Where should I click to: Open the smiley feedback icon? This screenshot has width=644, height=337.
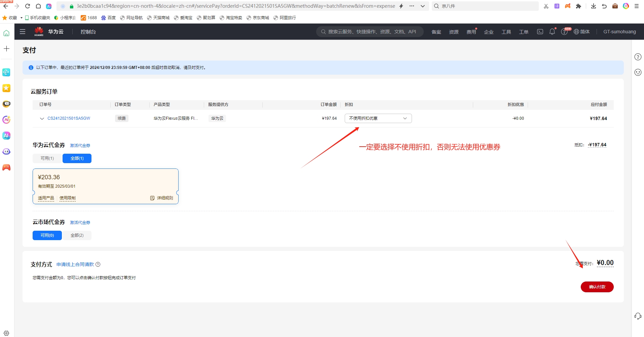tap(638, 72)
